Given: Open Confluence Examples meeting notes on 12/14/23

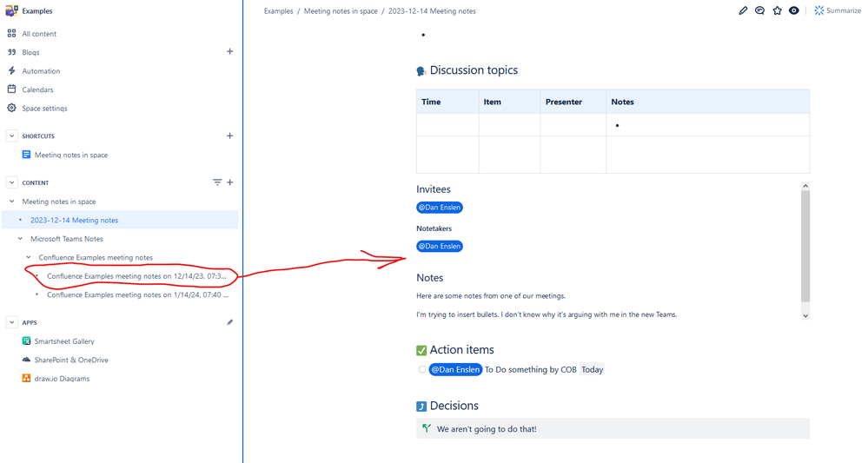Looking at the screenshot, I should [x=136, y=276].
